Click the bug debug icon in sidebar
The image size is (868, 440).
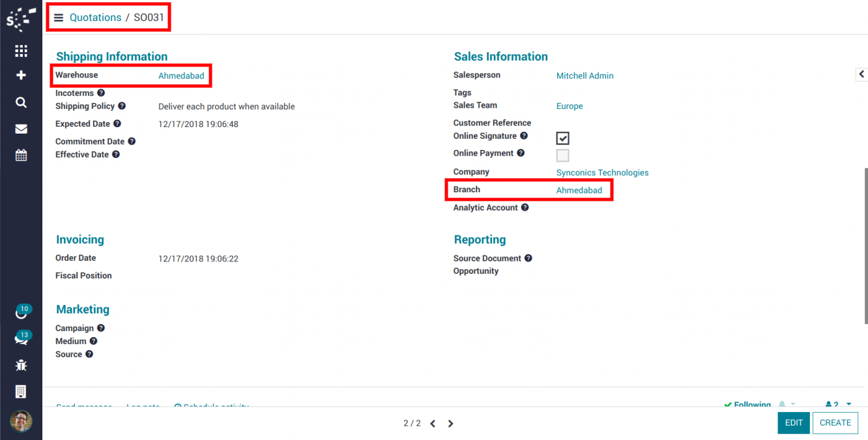[21, 365]
